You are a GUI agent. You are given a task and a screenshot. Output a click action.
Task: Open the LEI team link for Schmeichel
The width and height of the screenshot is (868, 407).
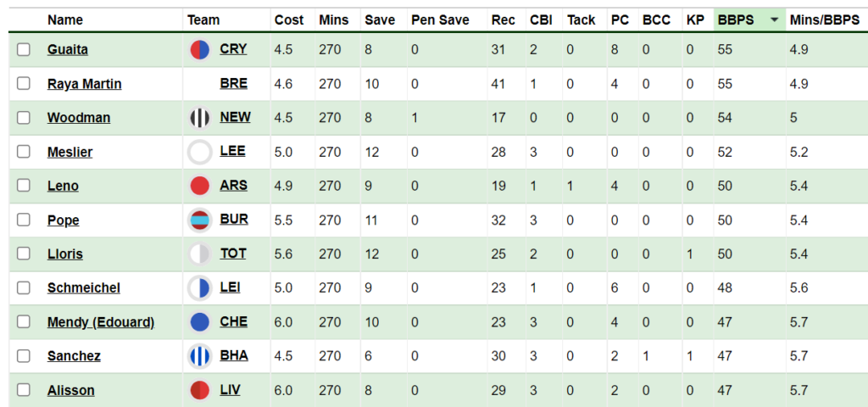[x=230, y=288]
